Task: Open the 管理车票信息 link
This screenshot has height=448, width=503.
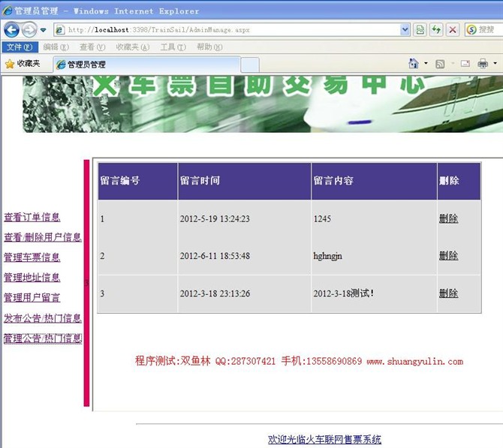Action: (32, 257)
